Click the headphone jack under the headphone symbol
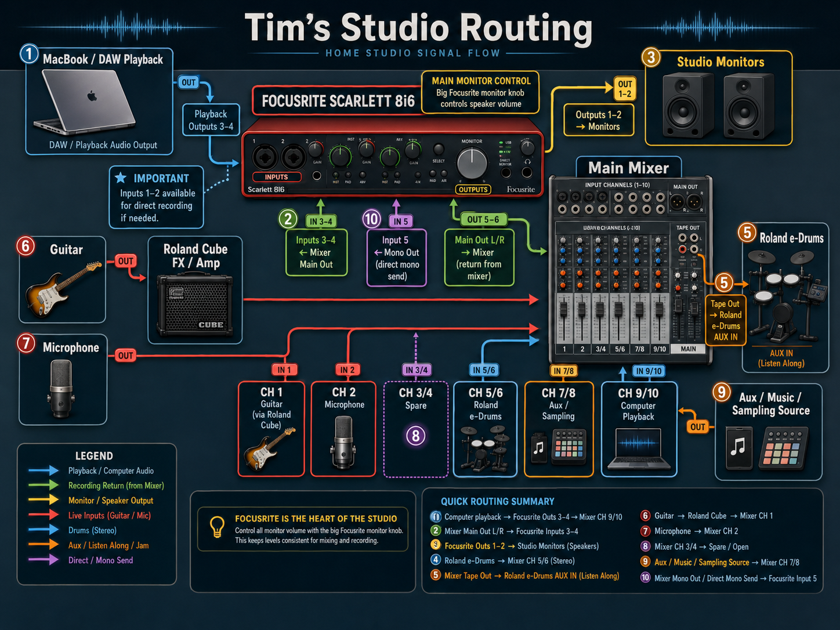 tap(527, 172)
